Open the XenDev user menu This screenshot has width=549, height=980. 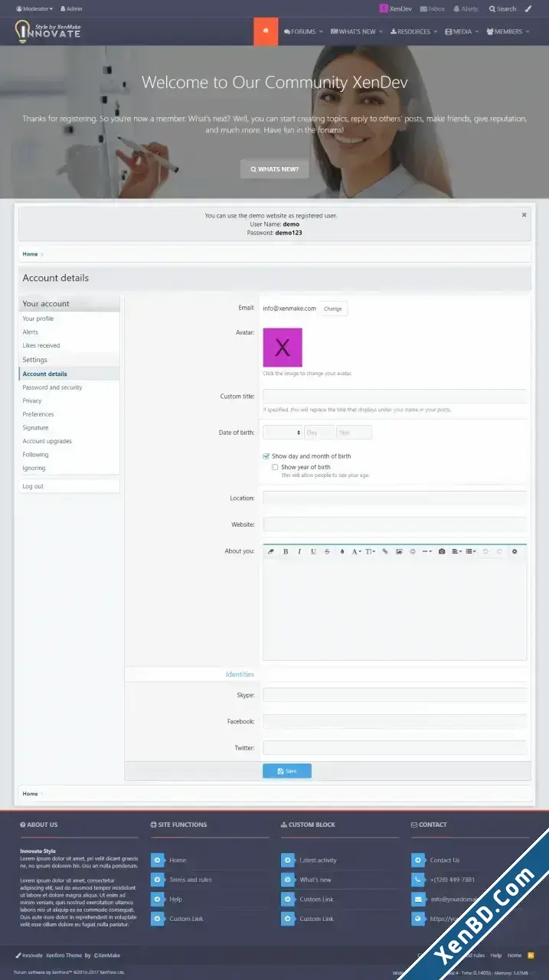point(396,9)
